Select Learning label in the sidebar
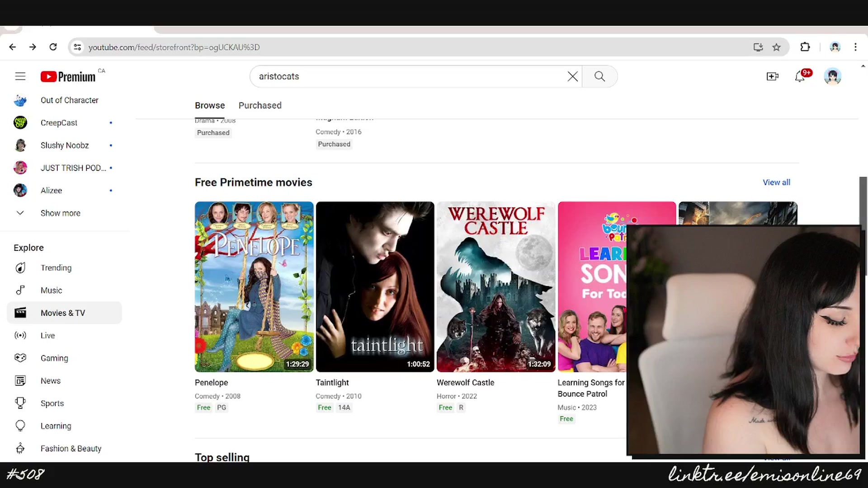The width and height of the screenshot is (868, 488). click(x=56, y=426)
